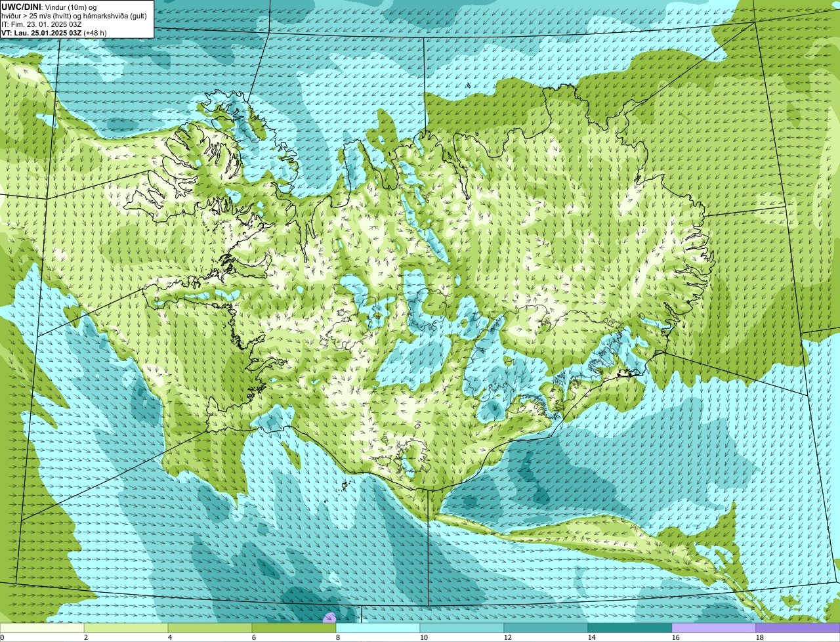This screenshot has width=840, height=642.
Task: Click the legend scale label '16'
Action: point(676,637)
